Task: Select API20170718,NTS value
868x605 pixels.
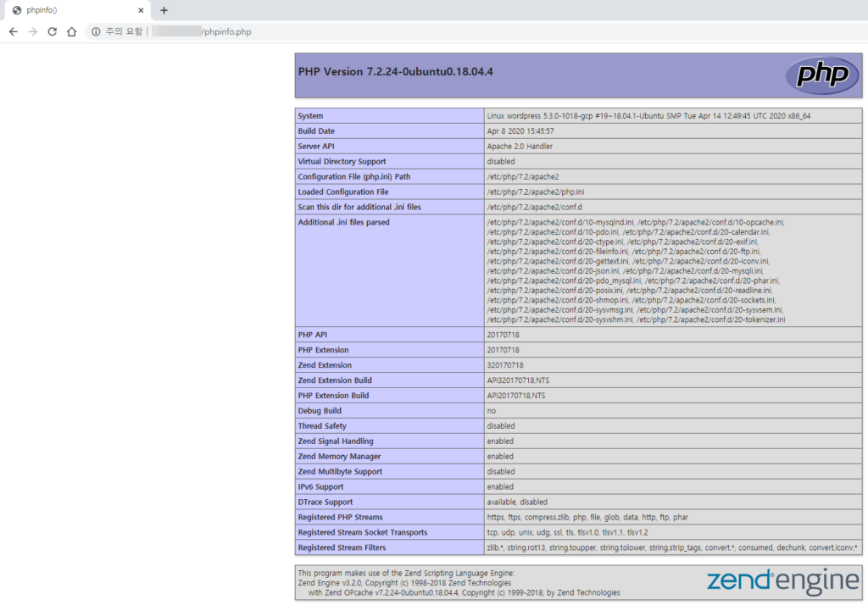Action: 516,396
